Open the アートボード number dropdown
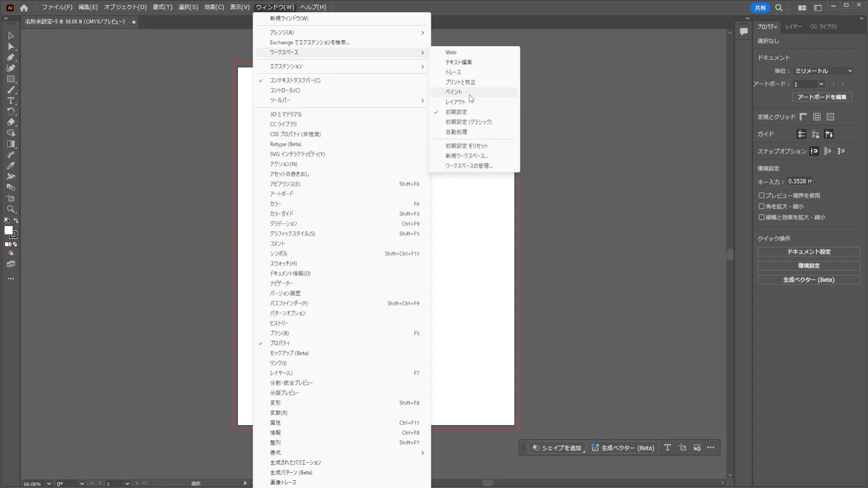The width and height of the screenshot is (868, 488). pyautogui.click(x=821, y=84)
